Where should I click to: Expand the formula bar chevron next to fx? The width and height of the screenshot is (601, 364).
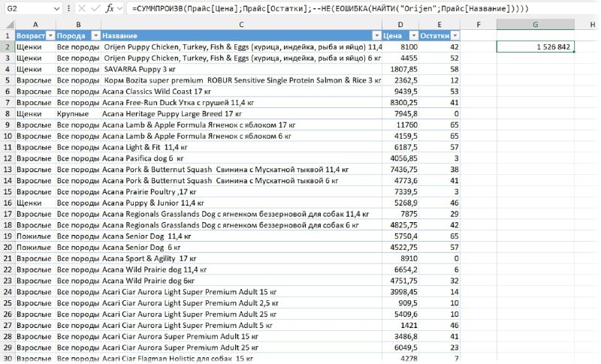tap(119, 8)
